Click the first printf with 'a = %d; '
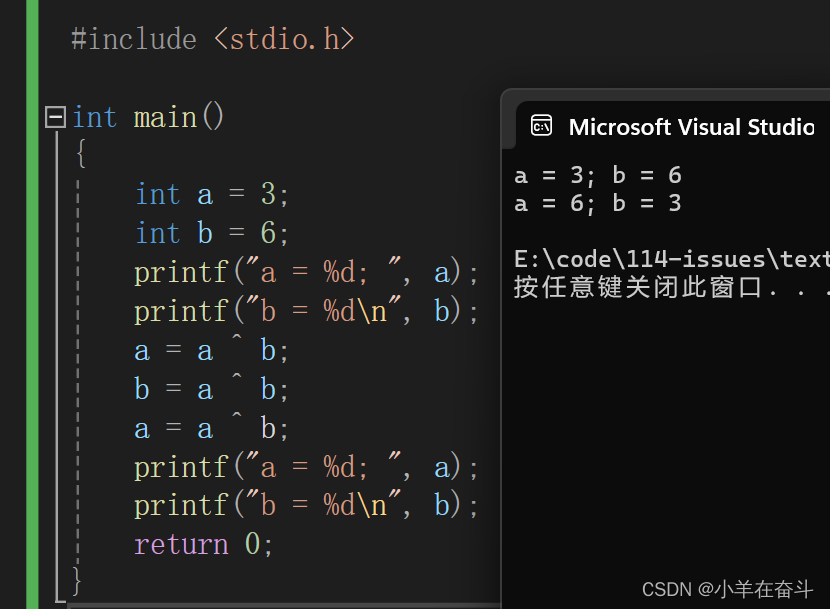Screen dimensions: 830x609 point(306,273)
